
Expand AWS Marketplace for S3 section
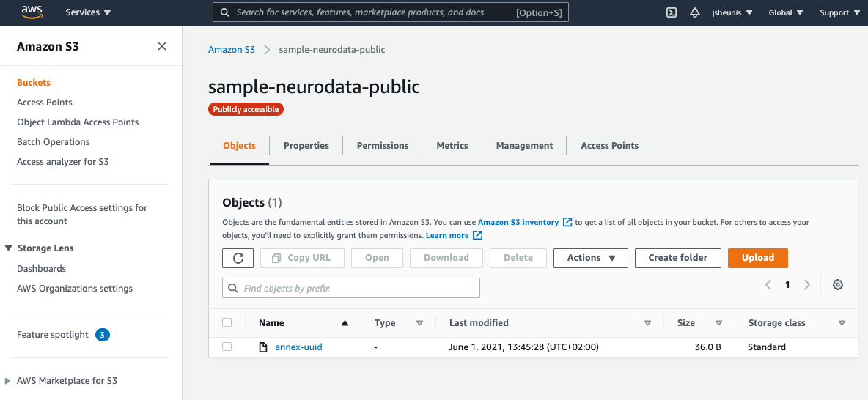(8, 381)
